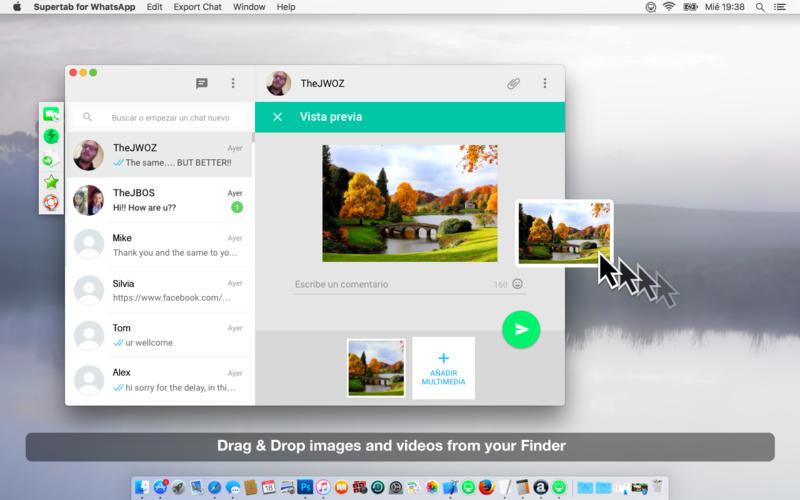Open iTunes from the Dock
Screen dimensions: 800x500
[x=323, y=487]
